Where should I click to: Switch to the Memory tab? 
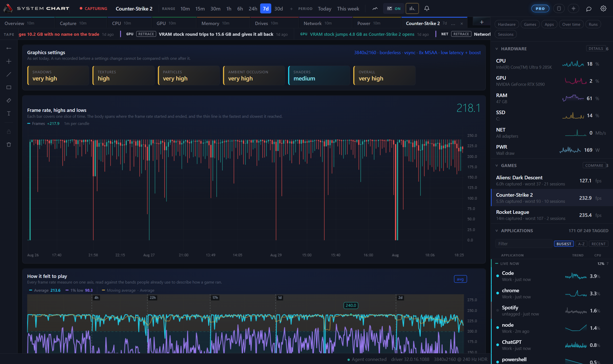pos(223,23)
